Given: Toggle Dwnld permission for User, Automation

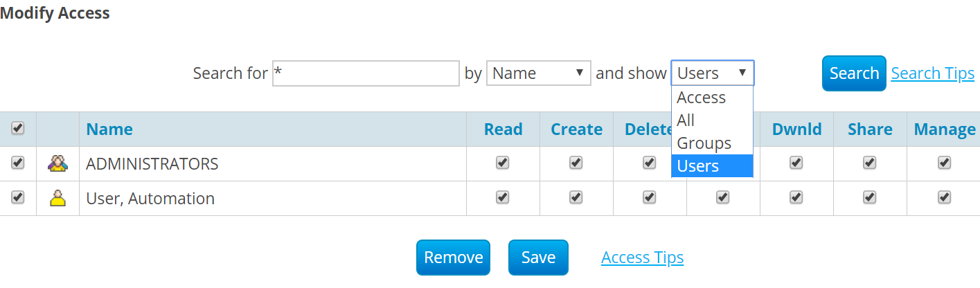Looking at the screenshot, I should point(796,197).
